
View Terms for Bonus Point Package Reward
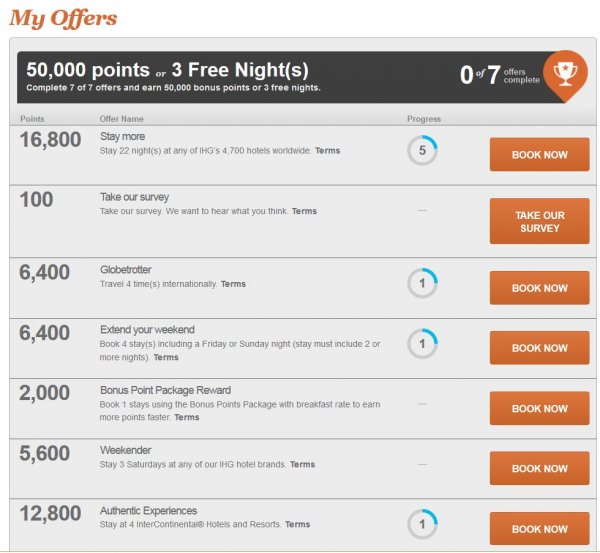187,417
